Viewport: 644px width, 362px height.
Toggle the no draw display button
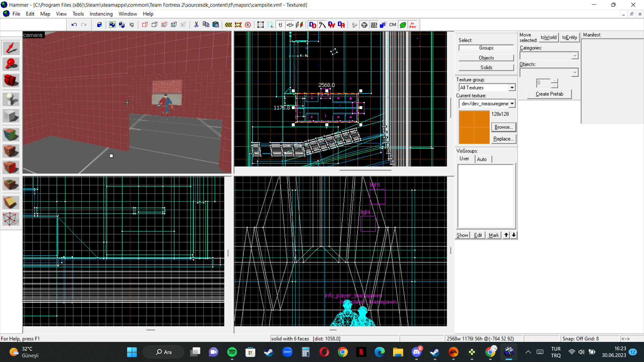[x=413, y=25]
